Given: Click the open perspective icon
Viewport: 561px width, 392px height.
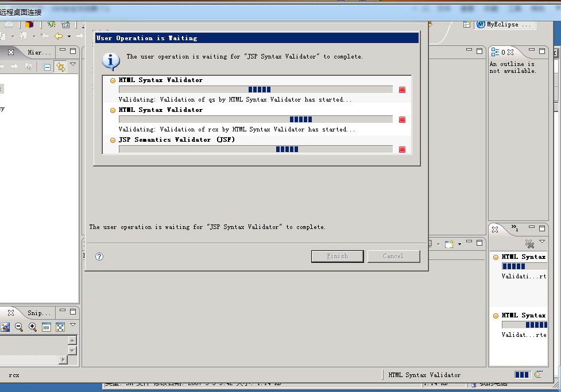Looking at the screenshot, I should [468, 24].
